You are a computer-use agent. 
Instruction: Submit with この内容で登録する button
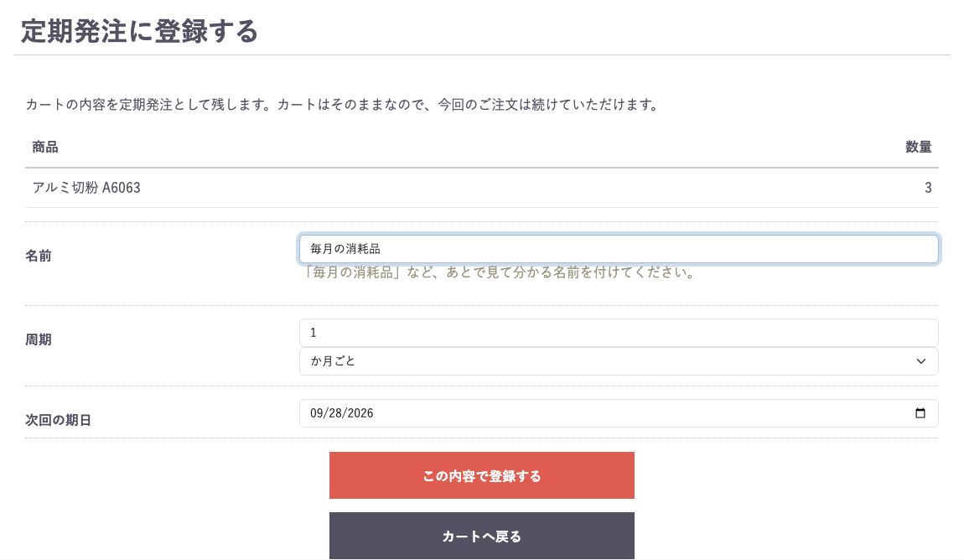pyautogui.click(x=481, y=476)
